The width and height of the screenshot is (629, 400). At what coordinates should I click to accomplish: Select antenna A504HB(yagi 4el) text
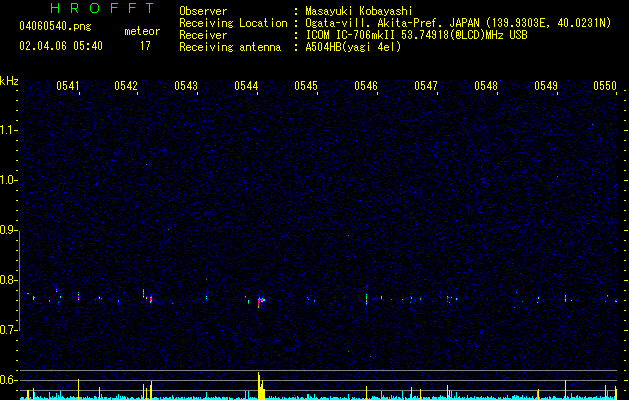click(353, 47)
